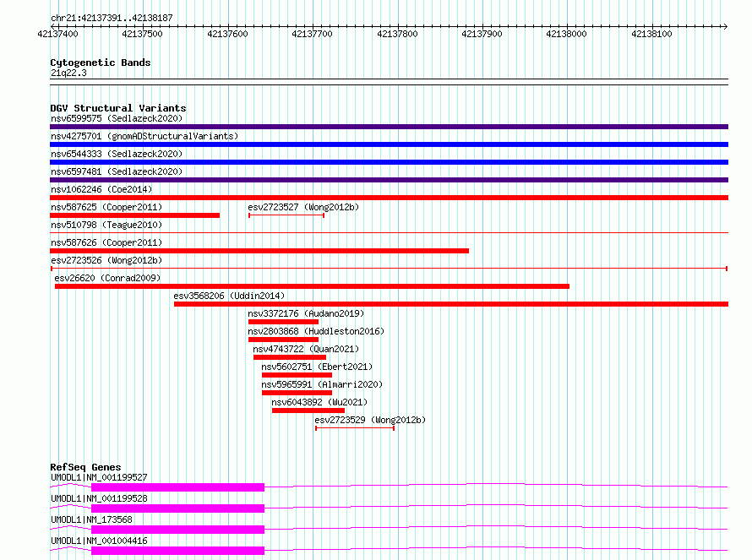The width and height of the screenshot is (752, 560).
Task: Click the red nsv3372176 Audano2019 bar
Action: coord(283,322)
